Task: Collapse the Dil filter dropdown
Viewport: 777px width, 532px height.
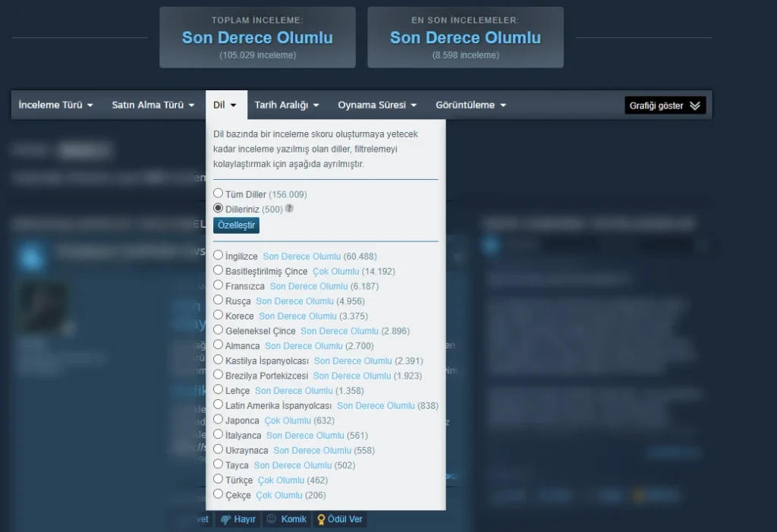Action: click(226, 105)
